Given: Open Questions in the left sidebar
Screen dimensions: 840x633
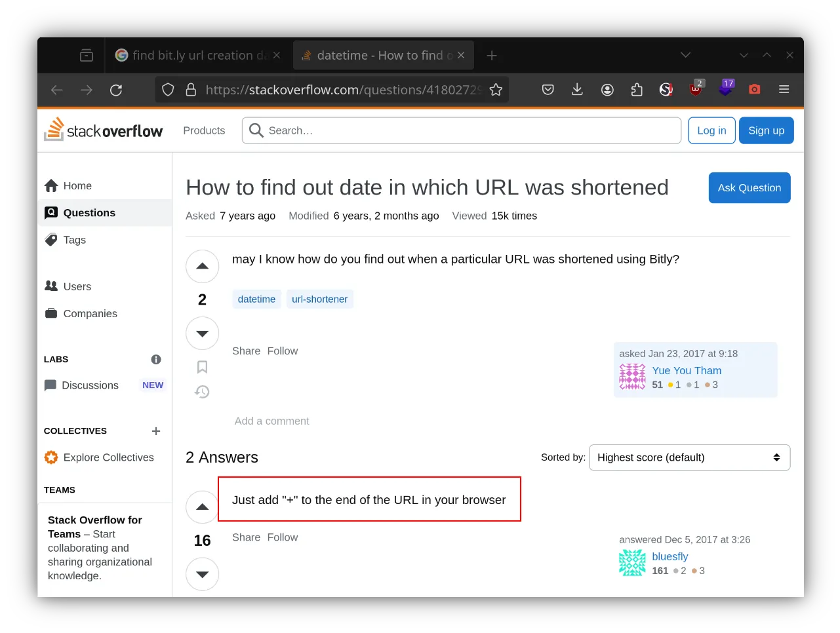Looking at the screenshot, I should pos(105,213).
